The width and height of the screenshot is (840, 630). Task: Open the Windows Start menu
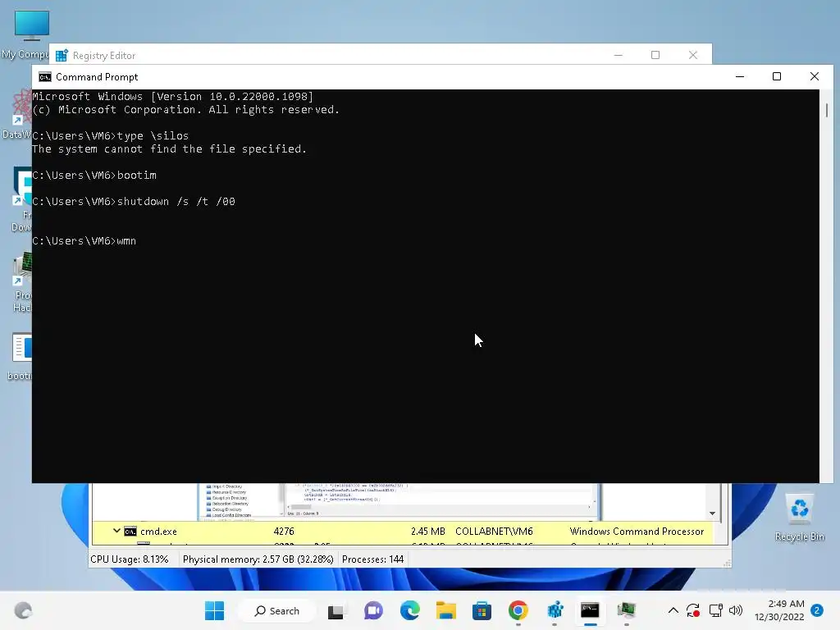pyautogui.click(x=214, y=610)
